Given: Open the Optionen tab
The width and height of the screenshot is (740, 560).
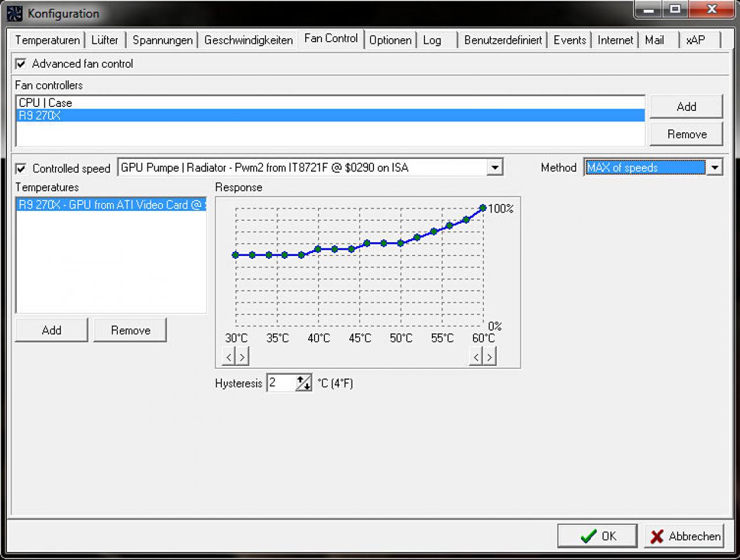Looking at the screenshot, I should click(390, 40).
